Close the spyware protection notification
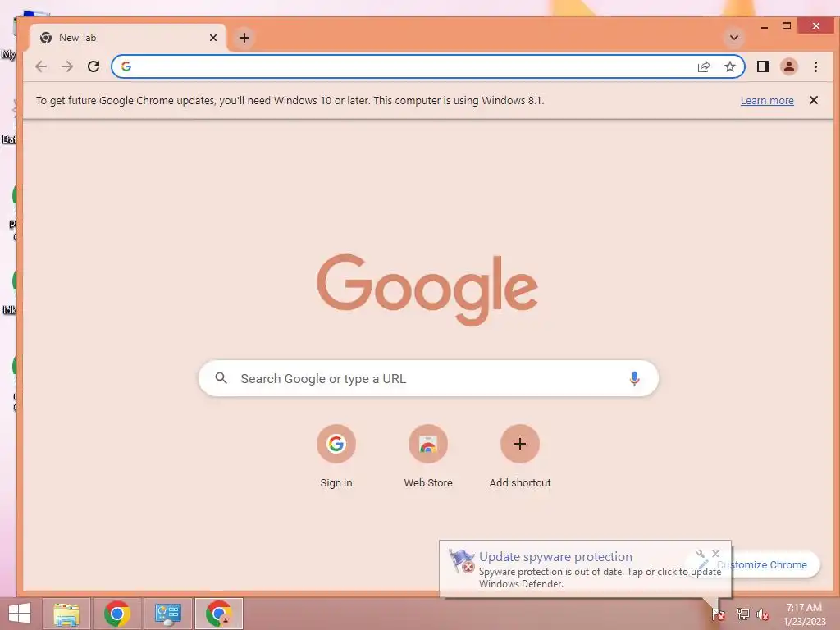The width and height of the screenshot is (840, 630). coord(715,554)
